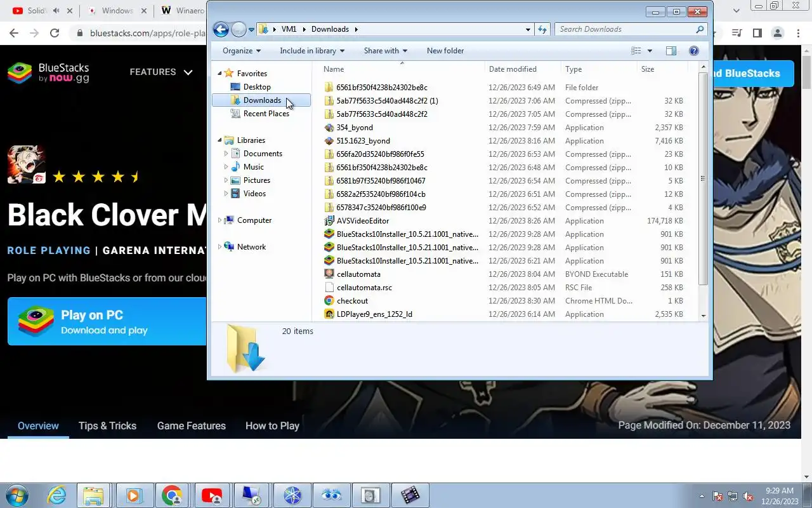Screen dimensions: 812x508
Task: Select Desktop in Favorites
Action: (x=257, y=87)
